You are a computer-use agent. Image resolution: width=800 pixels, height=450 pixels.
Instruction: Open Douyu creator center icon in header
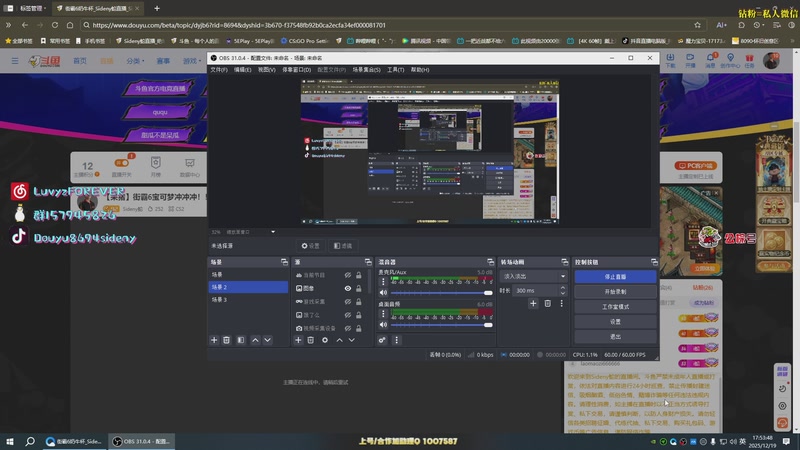[730, 60]
